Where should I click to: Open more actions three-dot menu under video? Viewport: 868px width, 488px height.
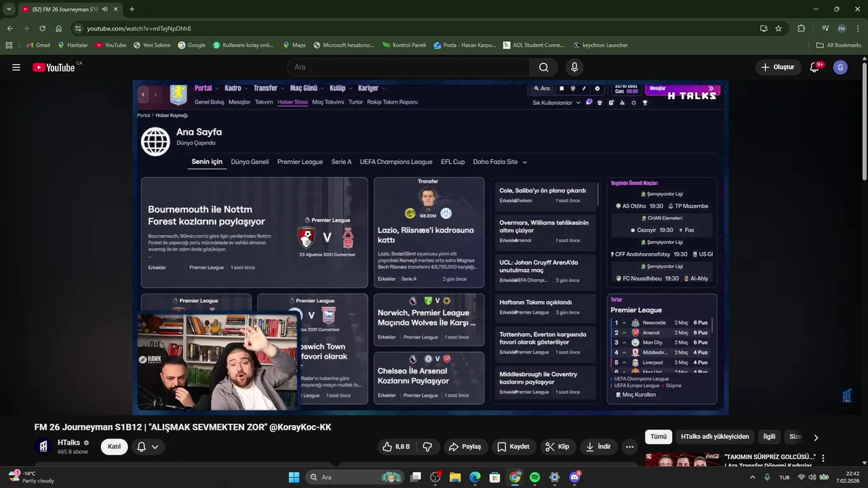pos(629,447)
